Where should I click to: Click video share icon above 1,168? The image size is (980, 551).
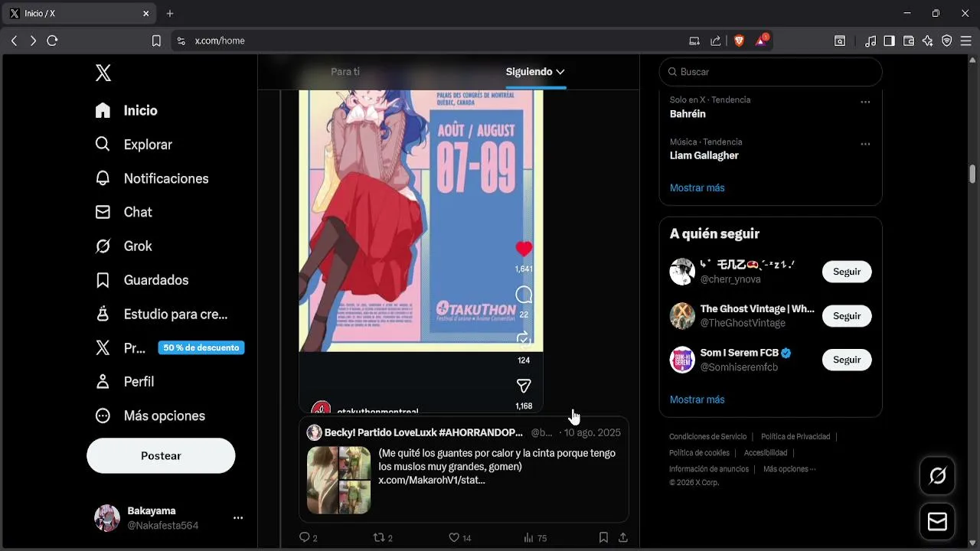click(524, 386)
